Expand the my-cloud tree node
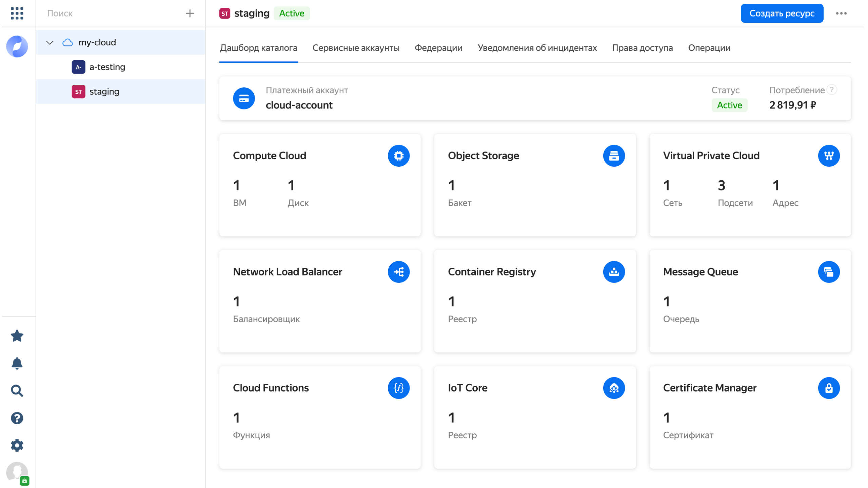Screen dimensions: 868x488 point(50,42)
